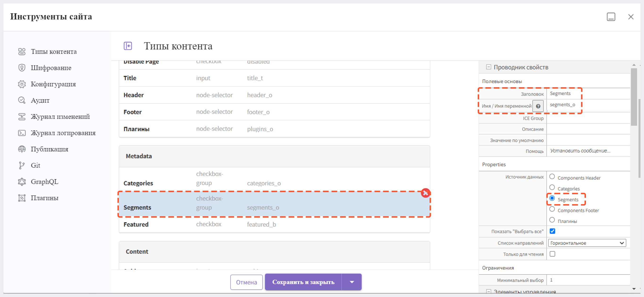Click Значение по умолчанию value field
The width and height of the screenshot is (644, 297).
[588, 140]
